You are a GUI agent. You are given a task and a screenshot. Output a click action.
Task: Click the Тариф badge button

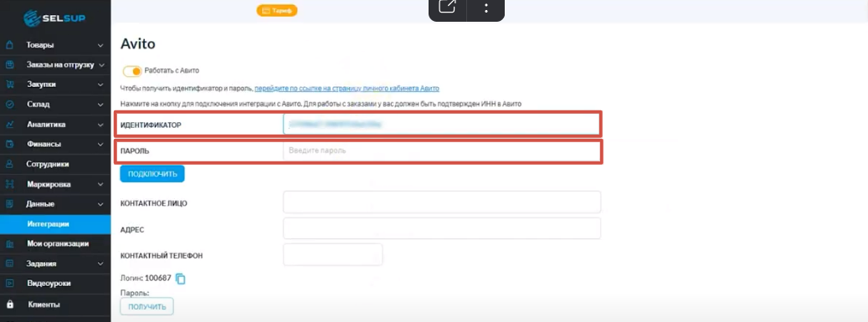click(x=277, y=11)
